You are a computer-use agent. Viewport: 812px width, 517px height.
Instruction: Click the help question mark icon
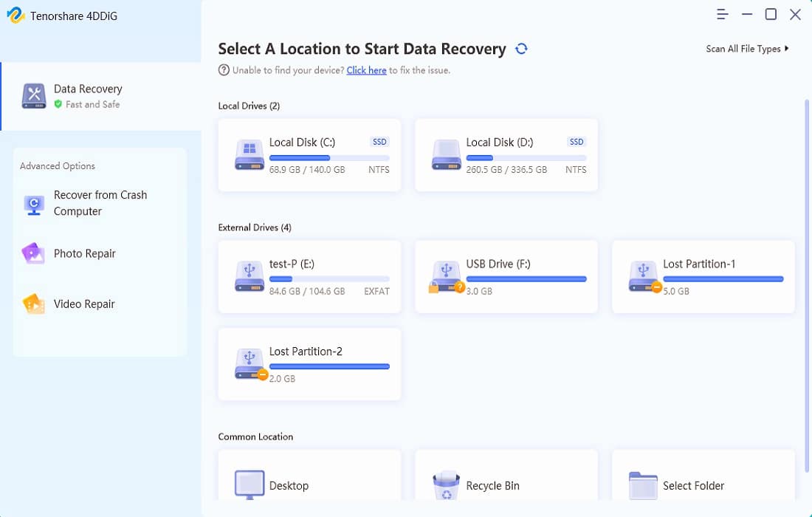pos(224,70)
